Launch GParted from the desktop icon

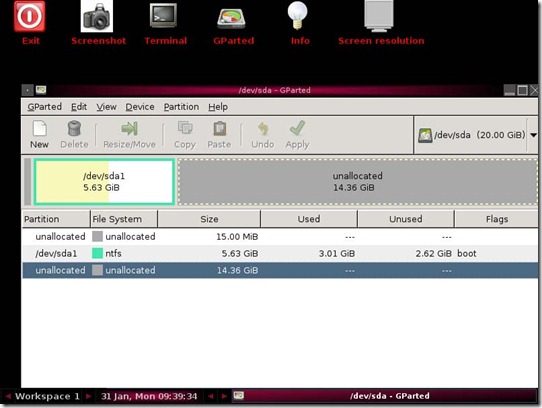click(232, 17)
